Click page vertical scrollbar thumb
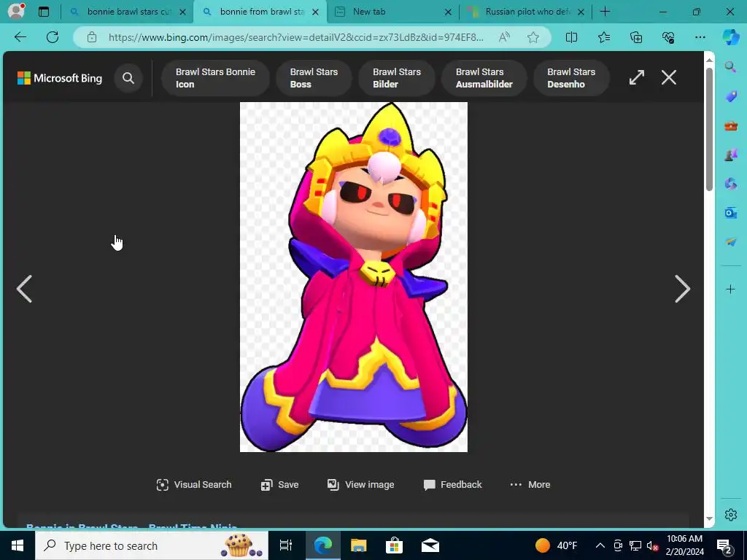Screen dimensions: 747x560 tap(709, 128)
